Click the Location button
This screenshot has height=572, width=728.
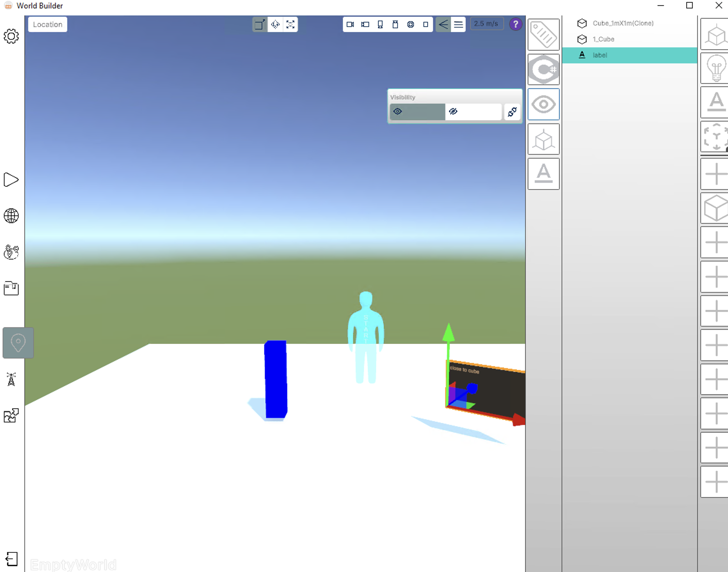(x=47, y=24)
